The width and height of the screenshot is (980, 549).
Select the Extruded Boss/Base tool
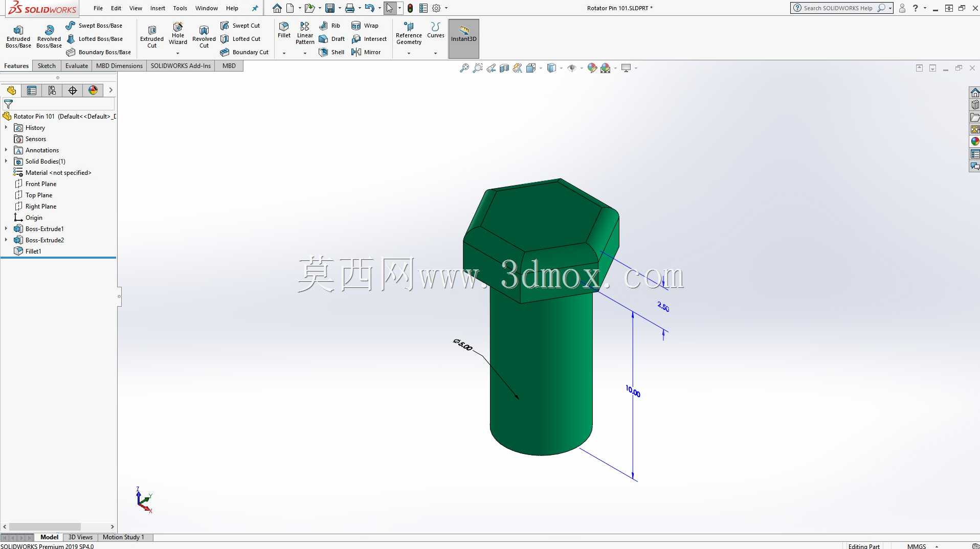[x=18, y=37]
